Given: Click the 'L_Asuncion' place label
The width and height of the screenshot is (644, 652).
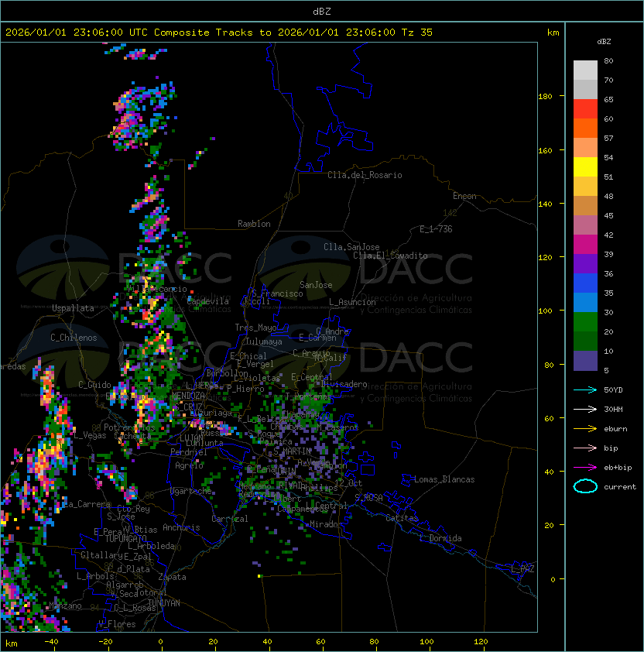Looking at the screenshot, I should click(352, 302).
